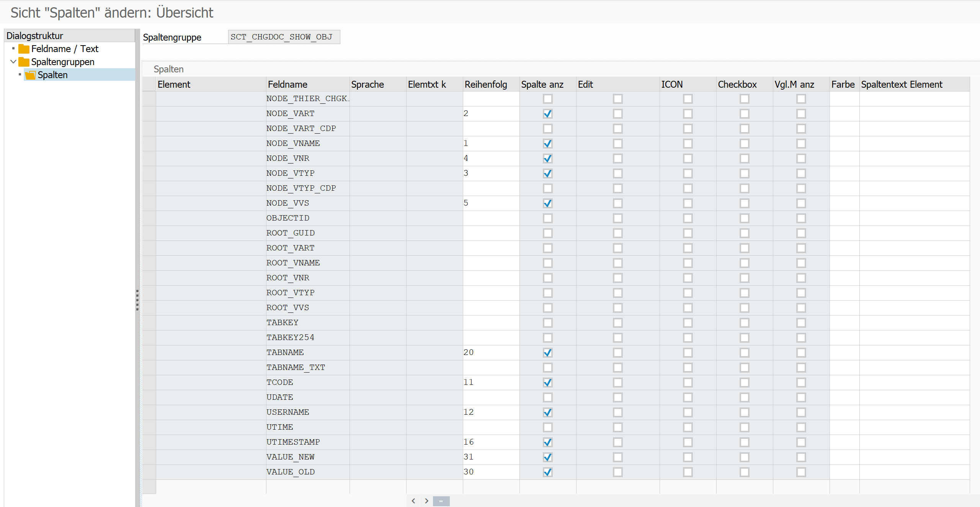Click the table select-all corner cell
This screenshot has height=507, width=980.
click(149, 84)
